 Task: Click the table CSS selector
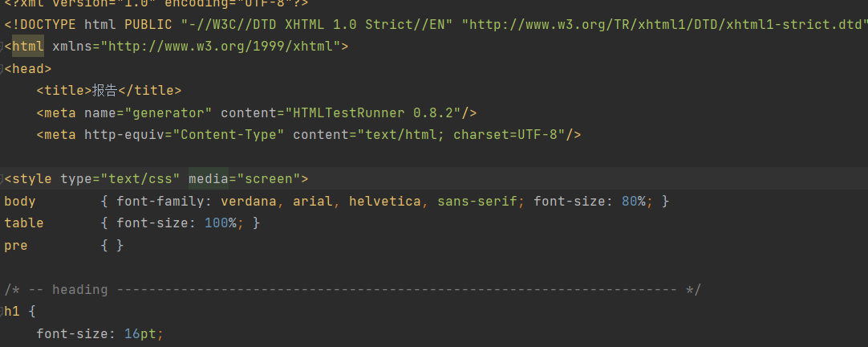tap(24, 223)
